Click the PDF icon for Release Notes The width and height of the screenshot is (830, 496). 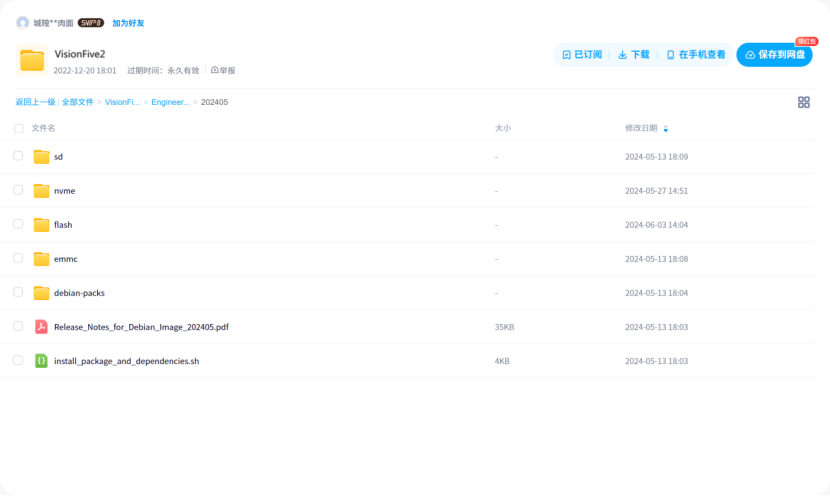pyautogui.click(x=41, y=327)
